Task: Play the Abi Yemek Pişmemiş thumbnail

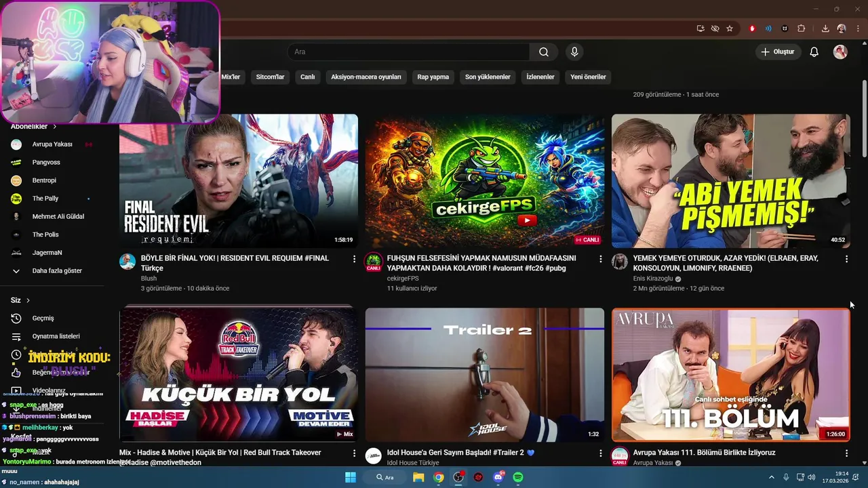Action: [731, 181]
